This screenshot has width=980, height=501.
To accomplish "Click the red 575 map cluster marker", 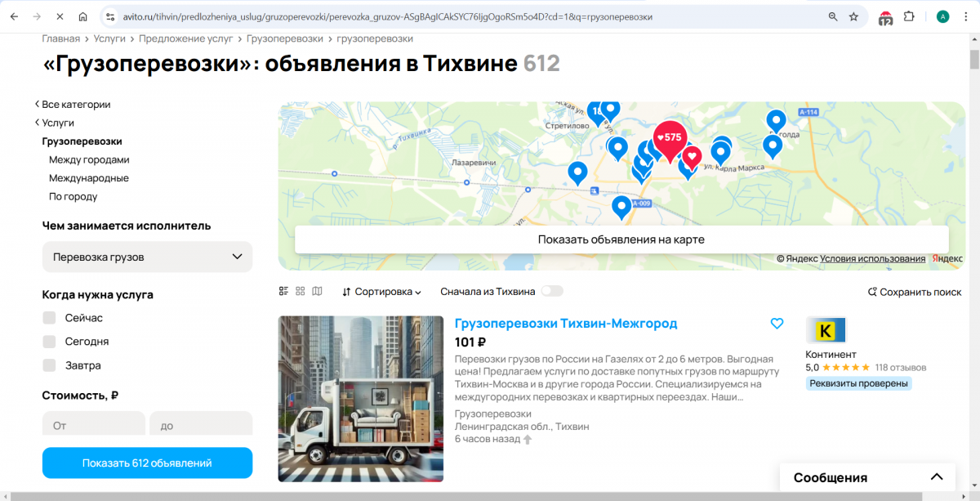I will pyautogui.click(x=670, y=138).
